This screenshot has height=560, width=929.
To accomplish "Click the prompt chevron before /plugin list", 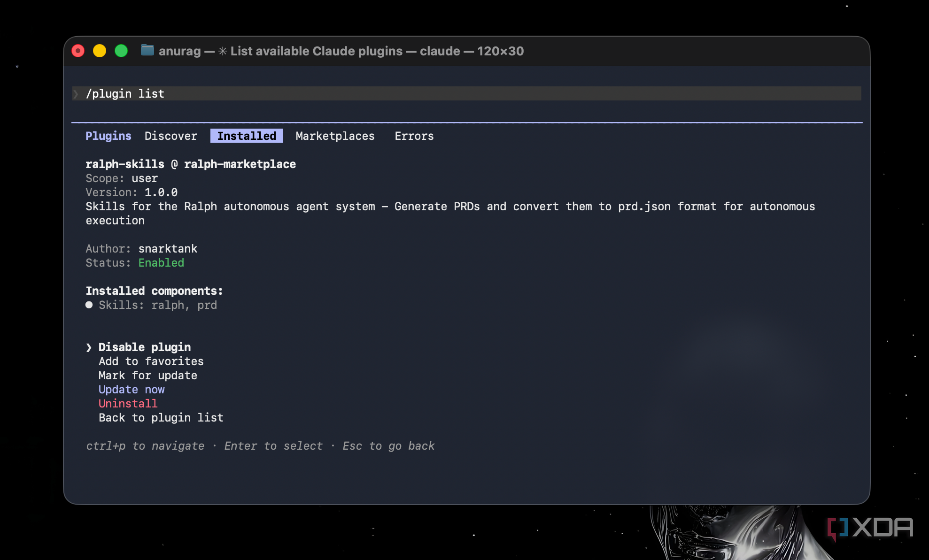I will [x=76, y=94].
